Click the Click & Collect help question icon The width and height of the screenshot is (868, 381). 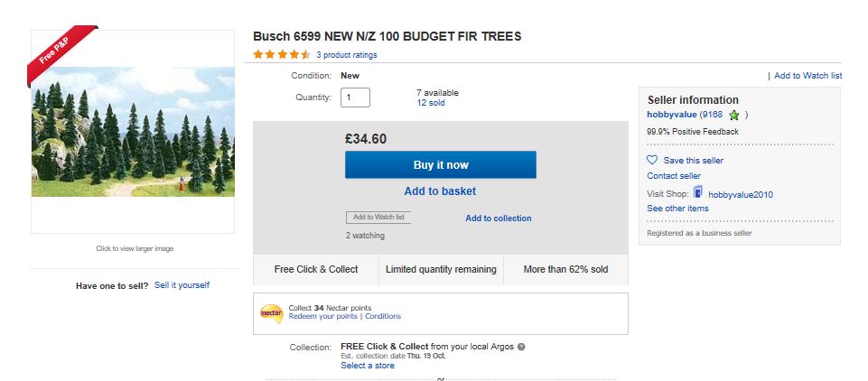pos(521,347)
